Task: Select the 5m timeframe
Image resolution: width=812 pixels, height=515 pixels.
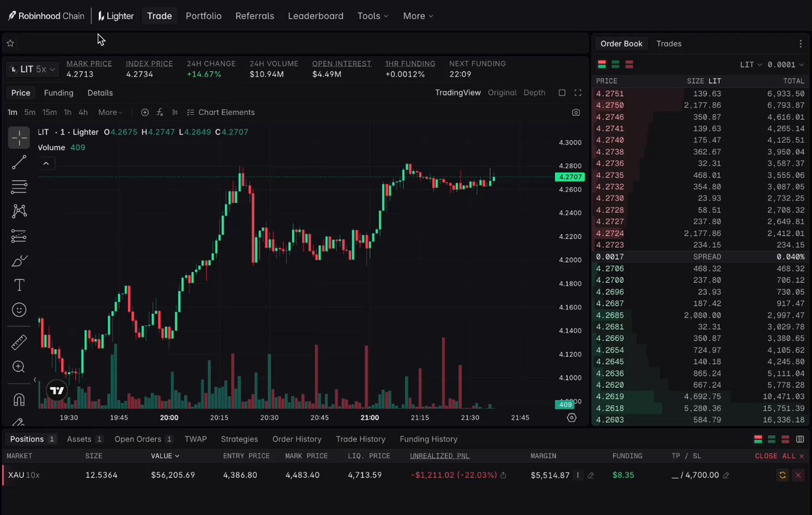Action: [30, 112]
